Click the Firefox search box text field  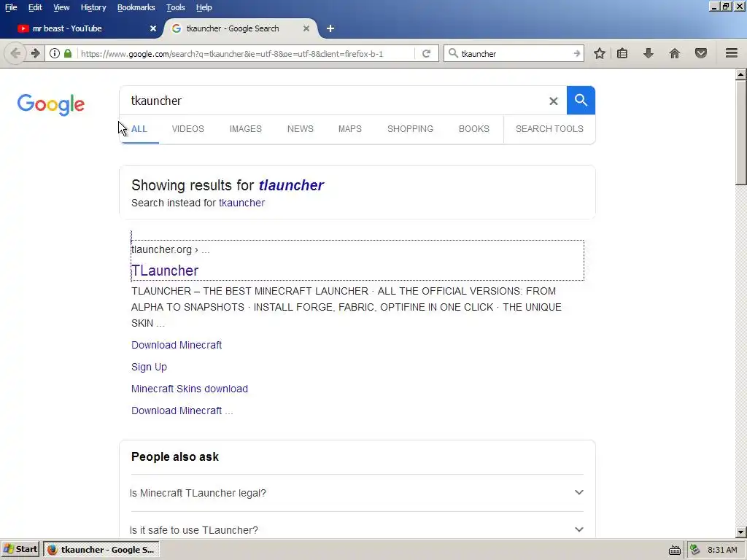tap(516, 53)
